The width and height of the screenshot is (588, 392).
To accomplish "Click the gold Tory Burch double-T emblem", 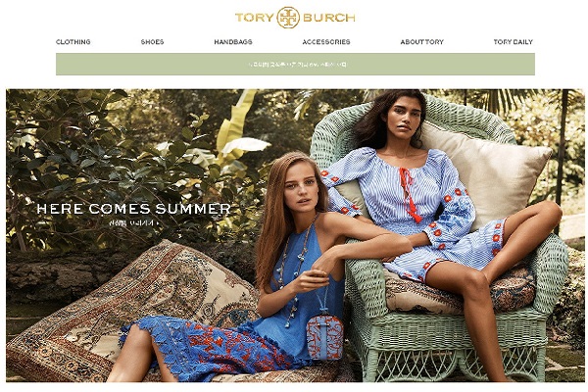I will tap(288, 18).
